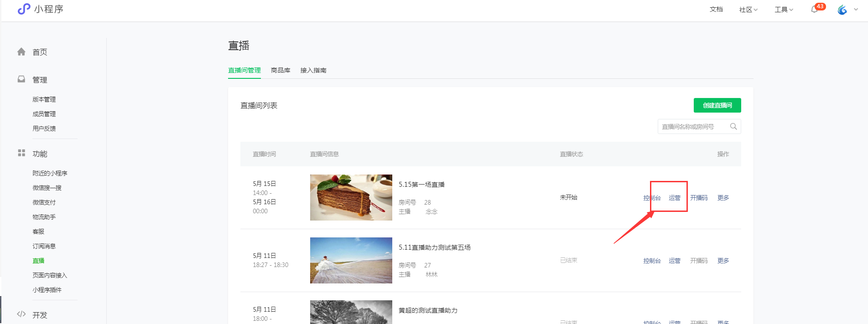
Task: Go to 首页 in the sidebar
Action: tap(40, 52)
